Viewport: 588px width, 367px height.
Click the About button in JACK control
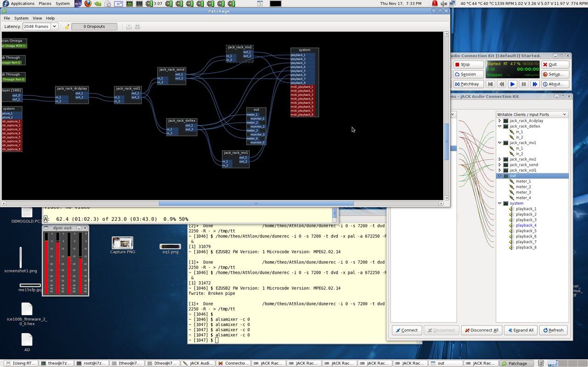(x=555, y=84)
